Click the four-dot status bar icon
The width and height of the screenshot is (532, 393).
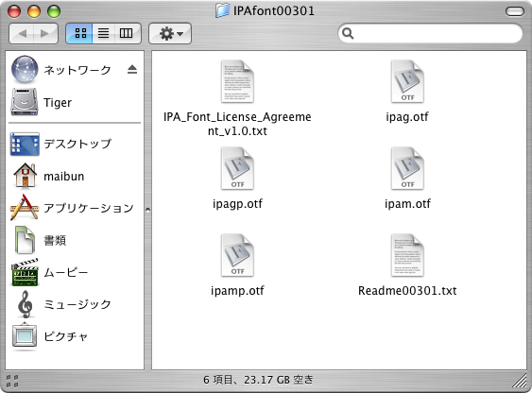(x=12, y=381)
